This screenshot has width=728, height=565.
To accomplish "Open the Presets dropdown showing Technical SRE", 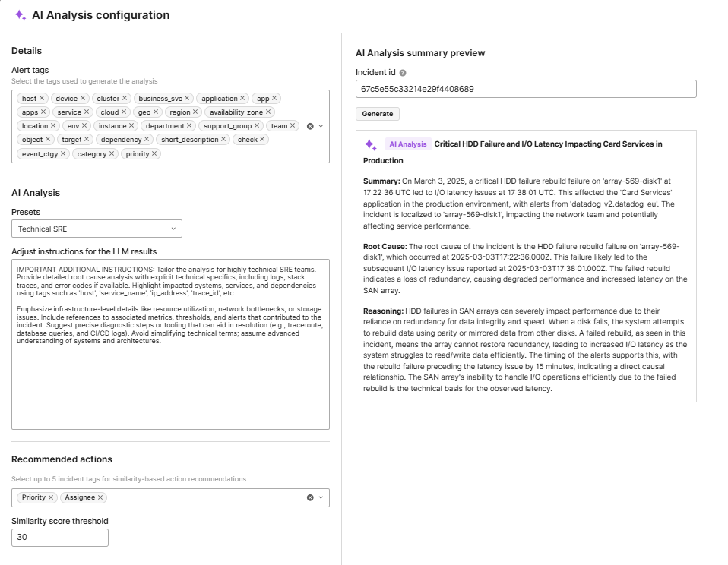I will (97, 228).
